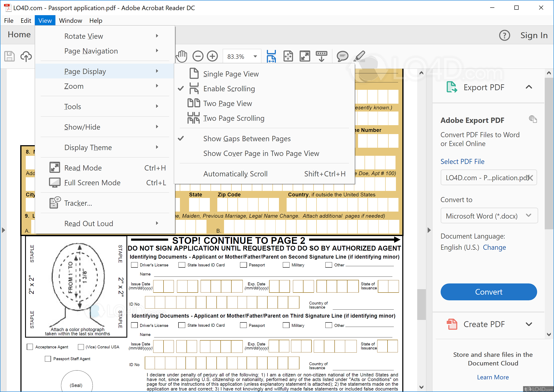The height and width of the screenshot is (392, 554).
Task: Expand the Create PDF section
Action: (529, 324)
